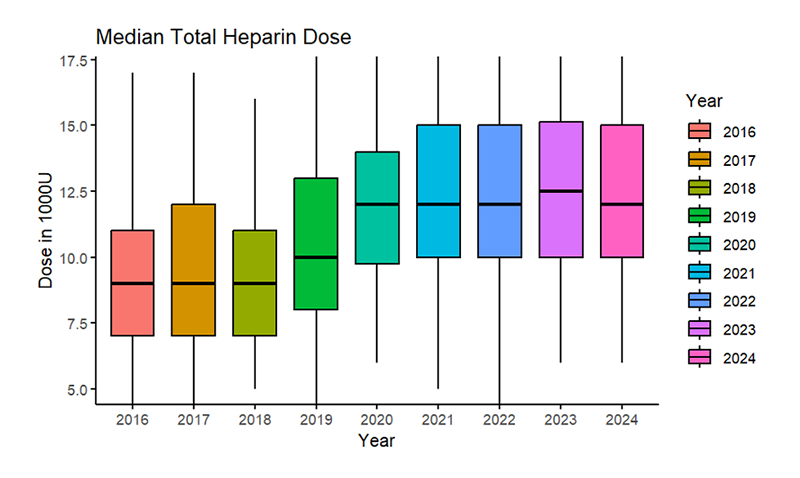
Task: Click the x-axis tick label 2024
Action: point(622,420)
